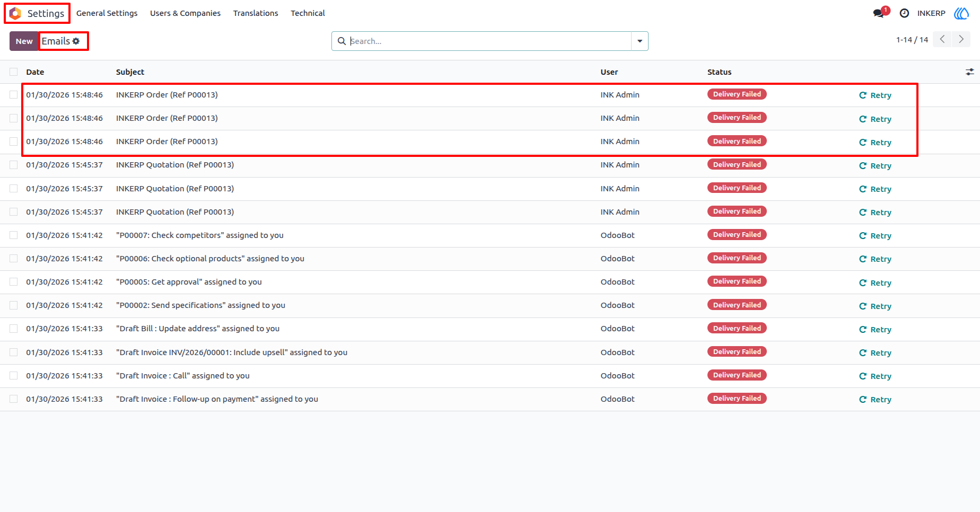Image resolution: width=980 pixels, height=512 pixels.
Task: Click the search magnifier icon
Action: point(342,41)
